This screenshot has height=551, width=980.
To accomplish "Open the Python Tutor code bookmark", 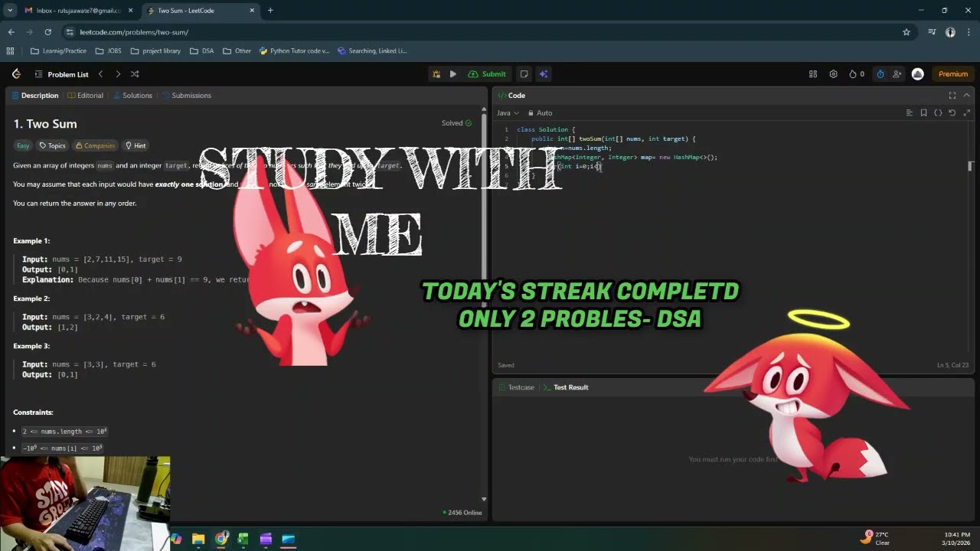I will (x=294, y=51).
